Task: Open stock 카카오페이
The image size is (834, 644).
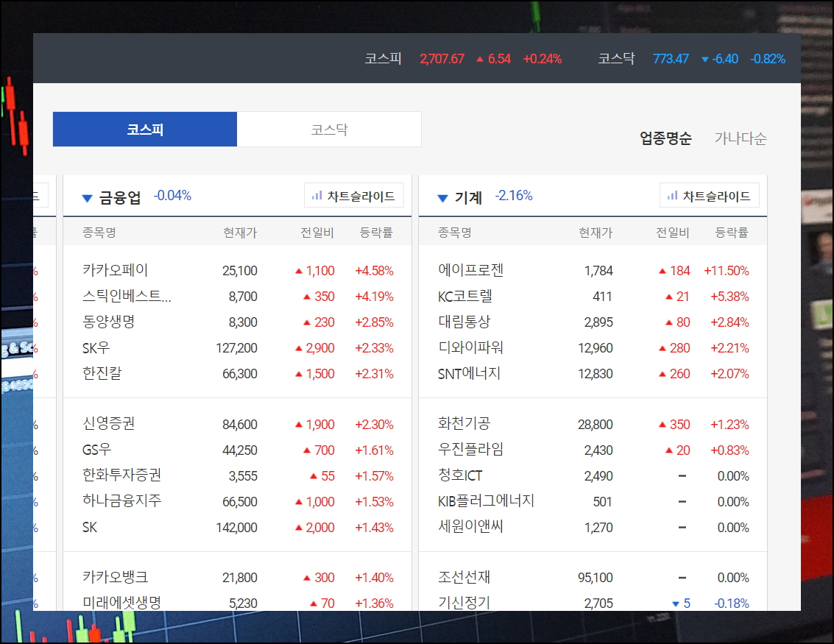Action: click(x=115, y=270)
